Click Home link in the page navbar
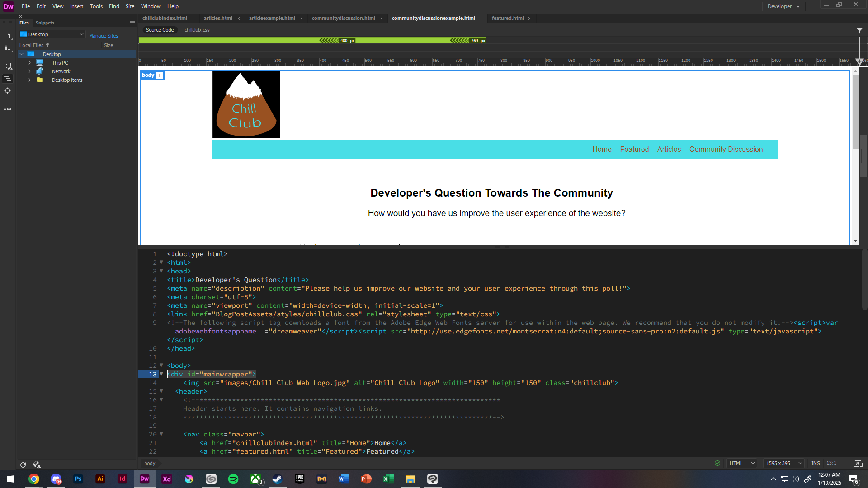The height and width of the screenshot is (488, 868). tap(602, 150)
